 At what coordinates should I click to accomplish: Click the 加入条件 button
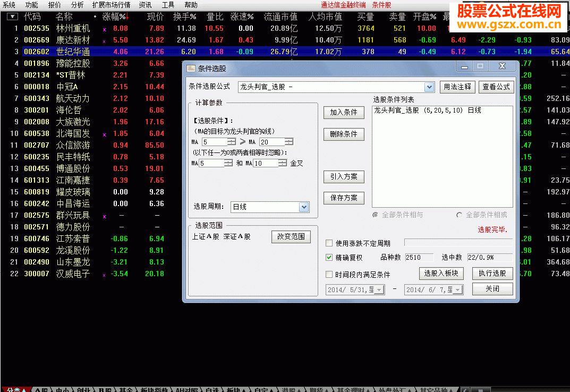click(344, 113)
